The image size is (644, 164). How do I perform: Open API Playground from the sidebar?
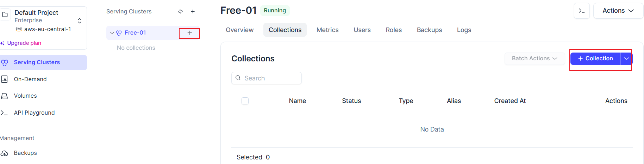34,113
